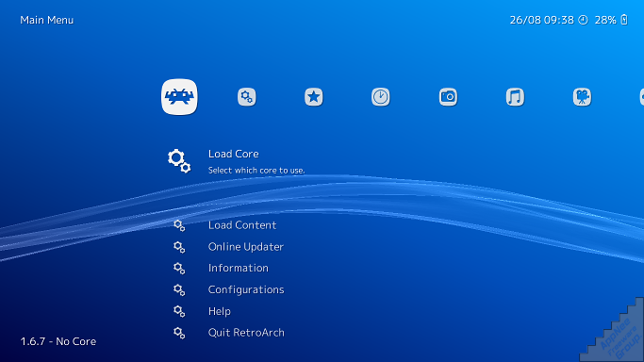Screen dimensions: 644x362
Task: Open the Video camcorder icon tab
Action: point(582,97)
